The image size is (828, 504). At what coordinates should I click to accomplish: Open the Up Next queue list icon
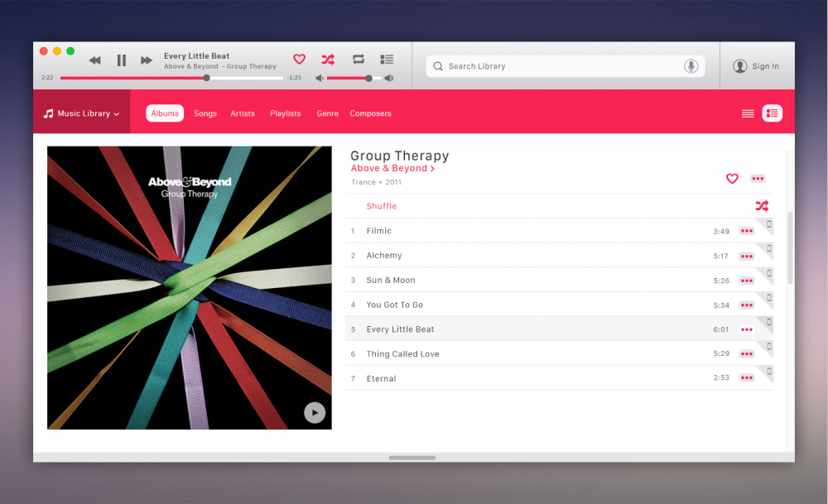(387, 59)
